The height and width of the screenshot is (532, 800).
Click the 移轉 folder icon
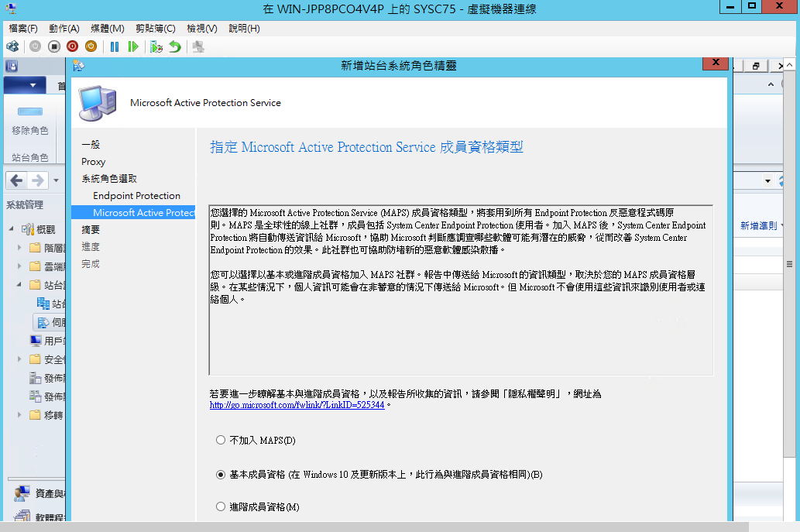click(x=35, y=415)
